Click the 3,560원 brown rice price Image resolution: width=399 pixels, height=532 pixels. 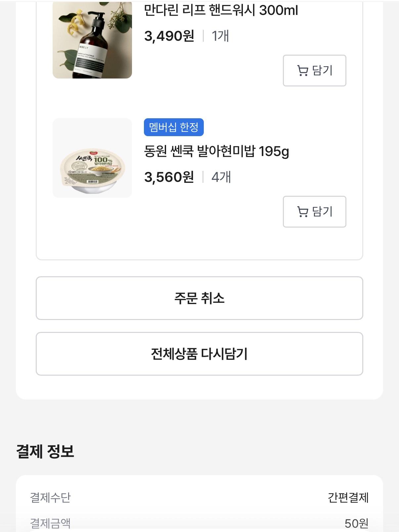pyautogui.click(x=169, y=177)
